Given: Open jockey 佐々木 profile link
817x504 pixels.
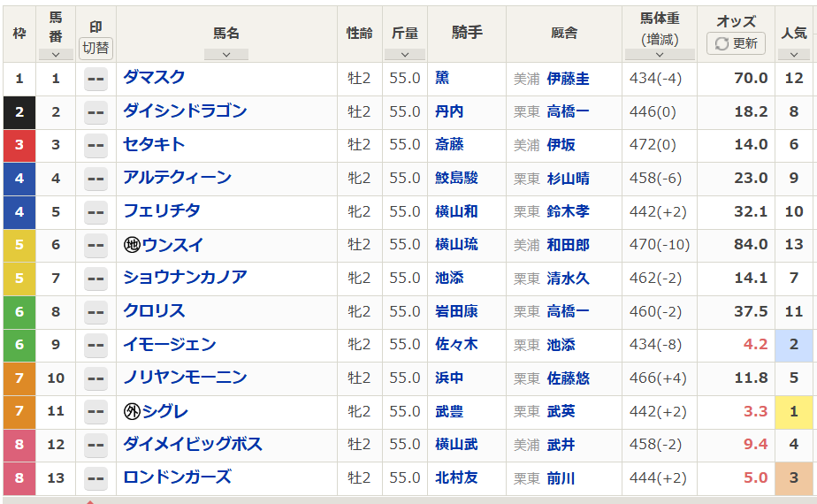Looking at the screenshot, I should 456,344.
